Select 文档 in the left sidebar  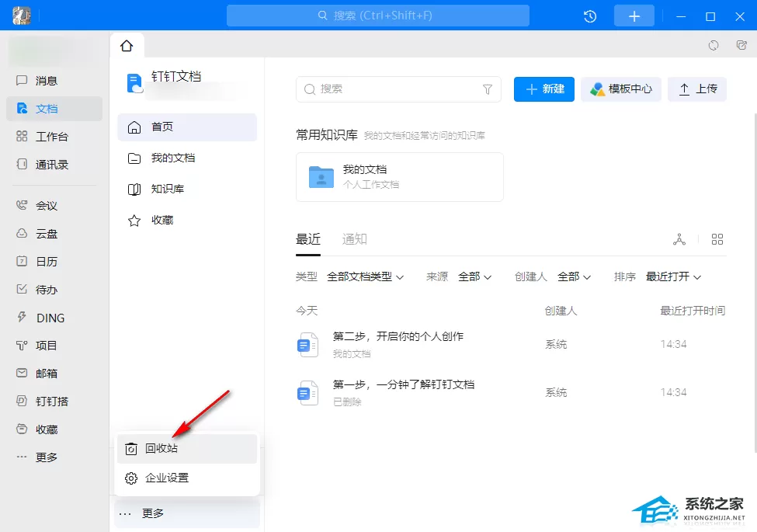[x=54, y=109]
